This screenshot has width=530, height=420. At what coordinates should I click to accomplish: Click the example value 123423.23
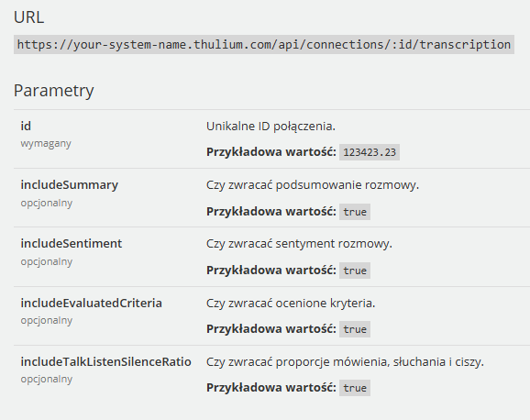pyautogui.click(x=370, y=152)
